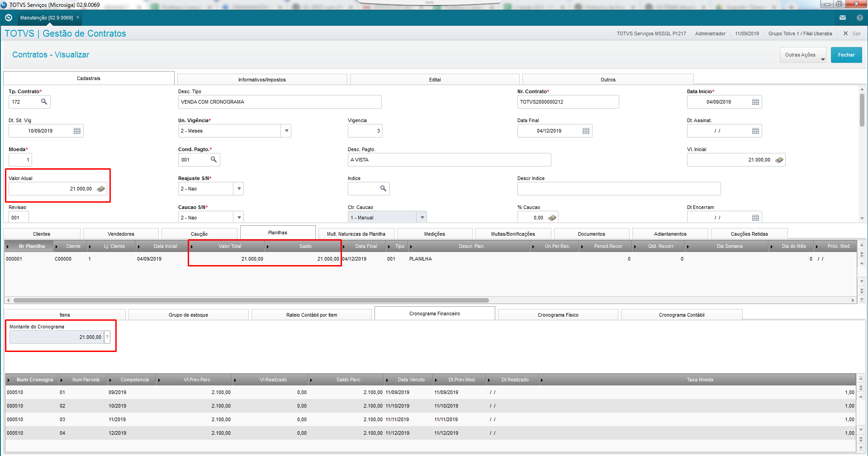Open calendar picker for Data Final
This screenshot has width=868, height=456.
coord(586,131)
